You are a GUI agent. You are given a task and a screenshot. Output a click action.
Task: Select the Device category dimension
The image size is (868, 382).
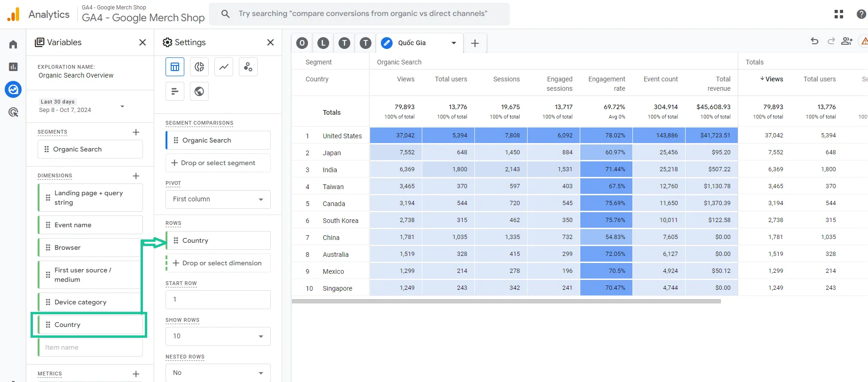point(90,302)
